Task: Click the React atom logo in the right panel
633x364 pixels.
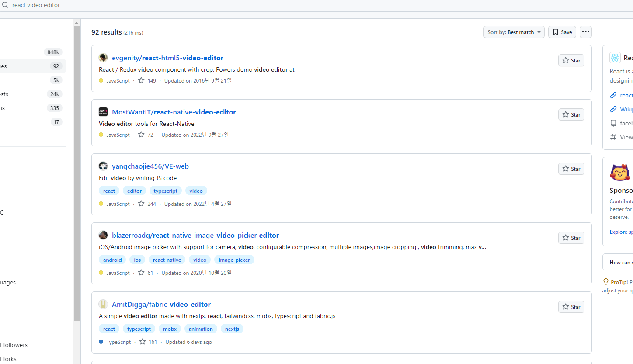Action: 615,58
